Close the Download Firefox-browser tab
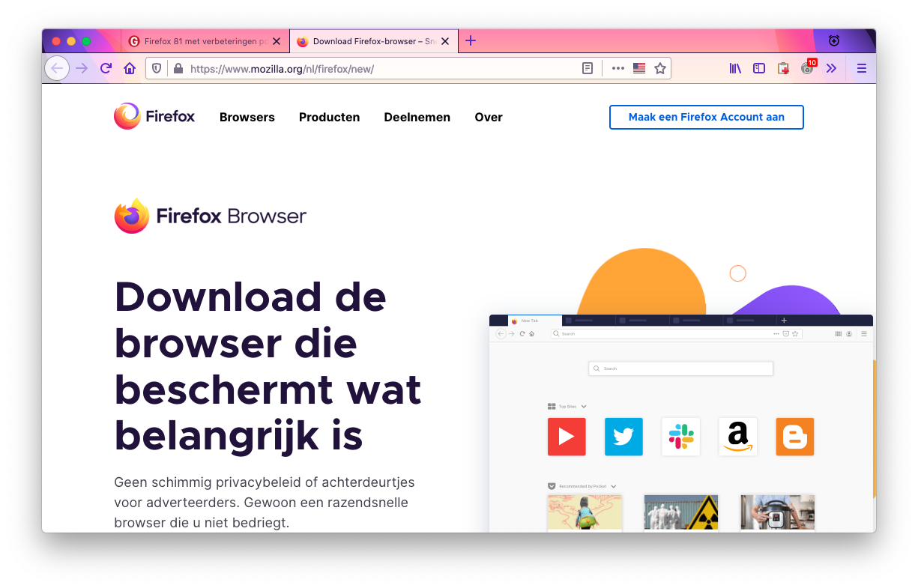Image resolution: width=918 pixels, height=588 pixels. (x=445, y=41)
